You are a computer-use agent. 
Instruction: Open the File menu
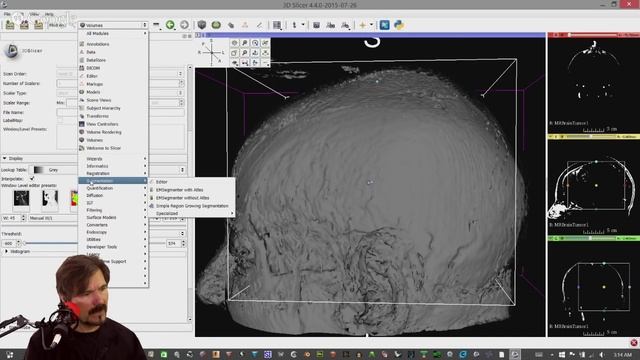point(7,14)
